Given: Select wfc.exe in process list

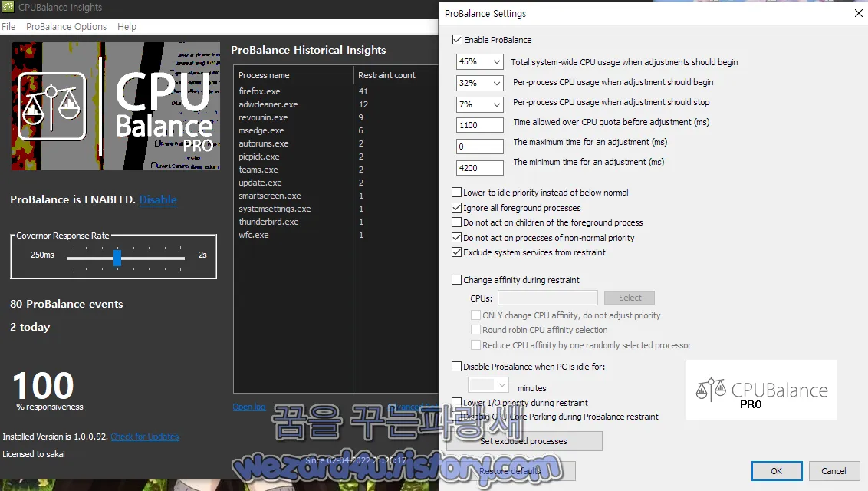Looking at the screenshot, I should (336, 235).
